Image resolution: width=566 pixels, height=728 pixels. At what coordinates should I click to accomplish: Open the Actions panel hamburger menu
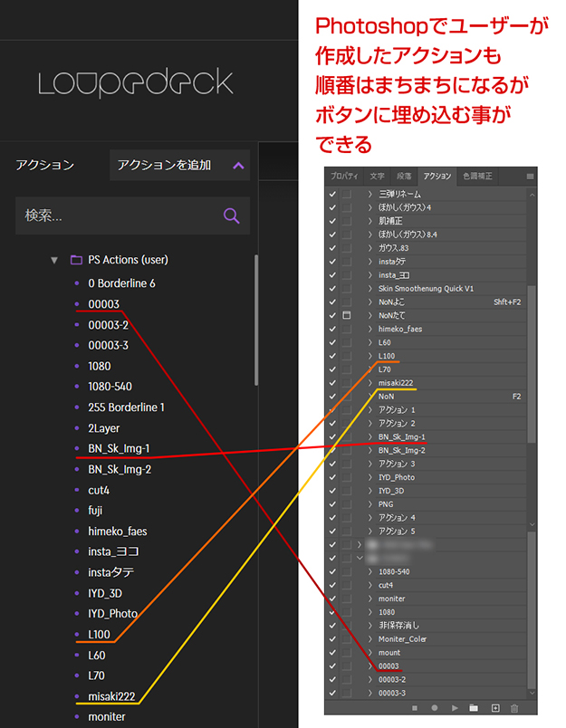(531, 177)
